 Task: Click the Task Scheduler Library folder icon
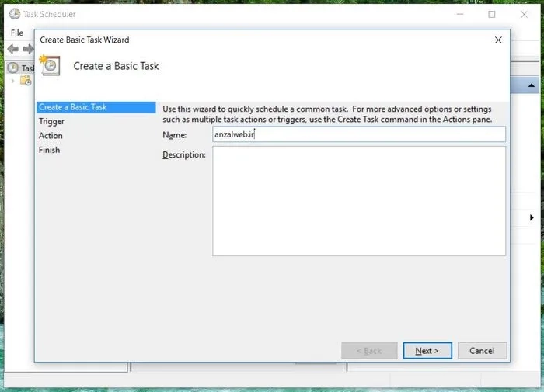[26, 81]
